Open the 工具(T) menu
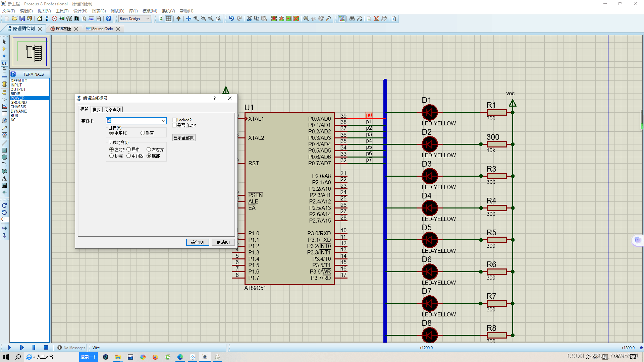This screenshot has width=644, height=362. pyautogui.click(x=62, y=11)
